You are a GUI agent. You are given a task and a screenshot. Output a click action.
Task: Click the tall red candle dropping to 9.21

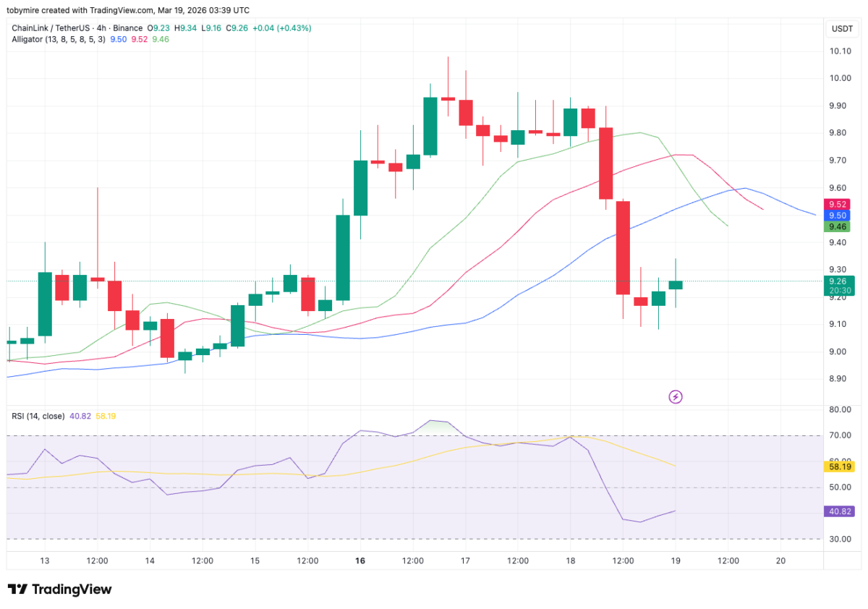click(x=623, y=247)
